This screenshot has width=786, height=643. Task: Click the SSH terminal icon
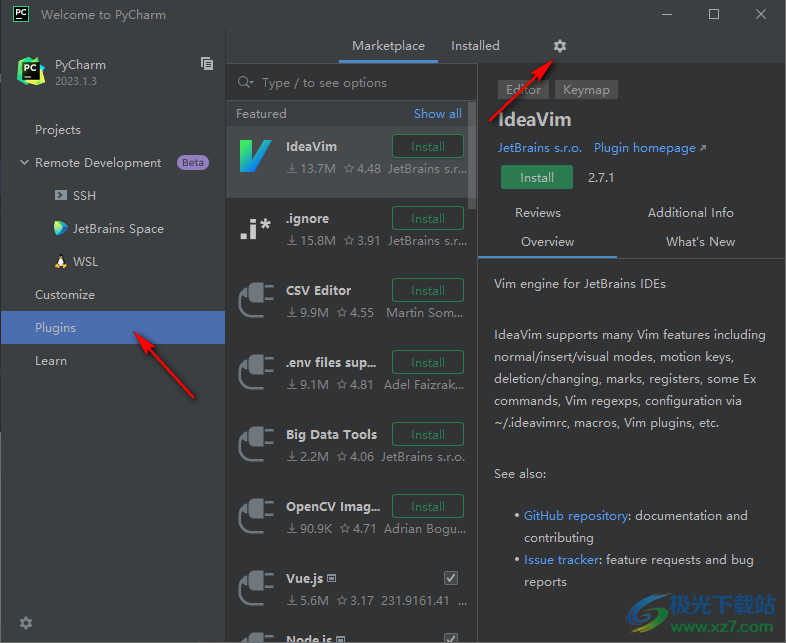[61, 195]
